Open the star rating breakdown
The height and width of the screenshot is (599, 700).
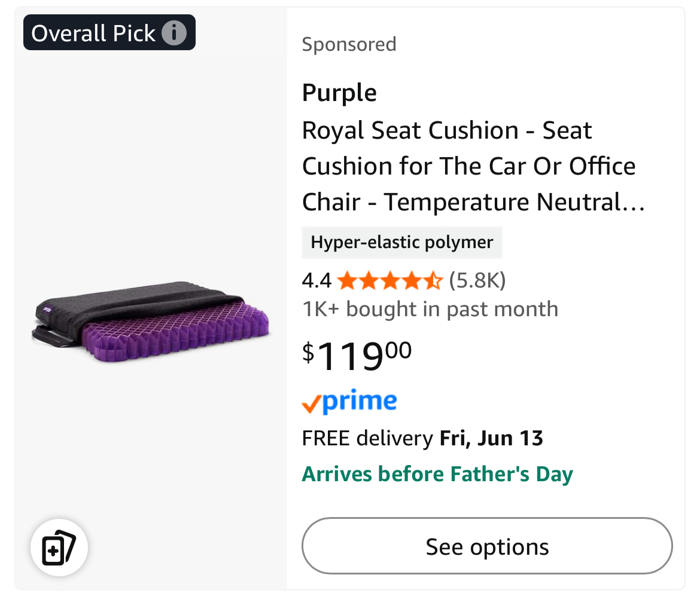pyautogui.click(x=389, y=281)
